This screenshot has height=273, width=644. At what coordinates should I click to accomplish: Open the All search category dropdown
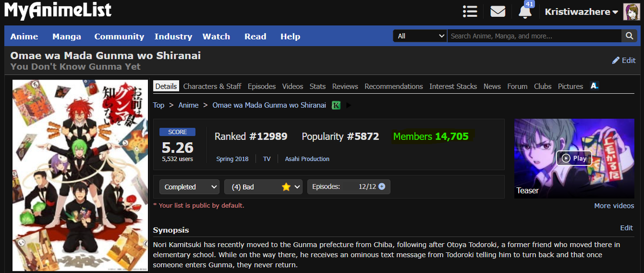pyautogui.click(x=420, y=36)
